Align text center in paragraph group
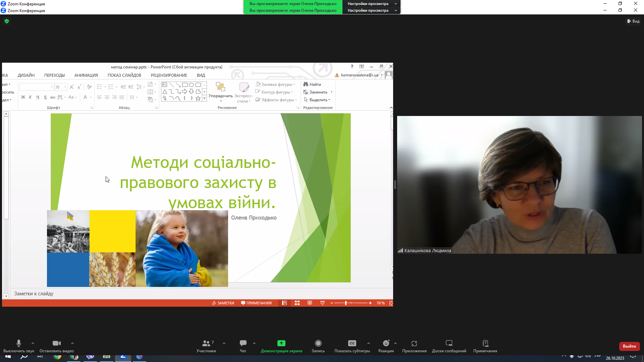The width and height of the screenshot is (644, 362). [107, 97]
